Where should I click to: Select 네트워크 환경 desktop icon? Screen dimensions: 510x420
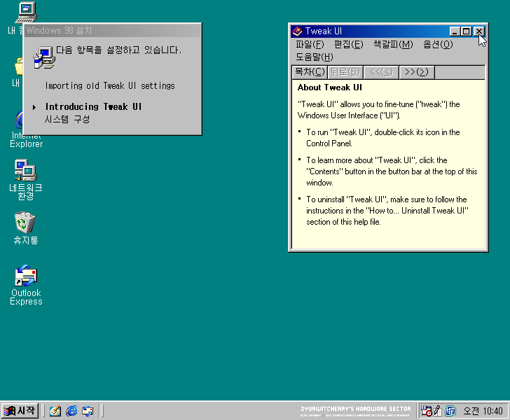pos(26,179)
